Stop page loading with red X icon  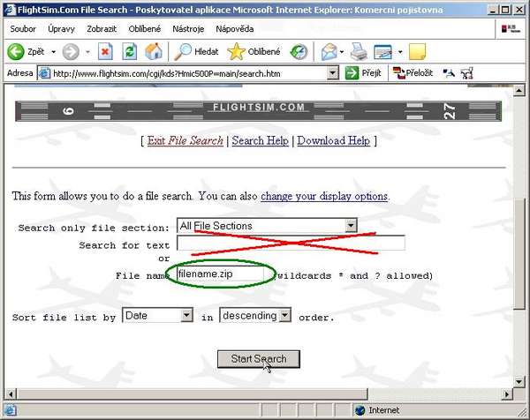(x=105, y=52)
